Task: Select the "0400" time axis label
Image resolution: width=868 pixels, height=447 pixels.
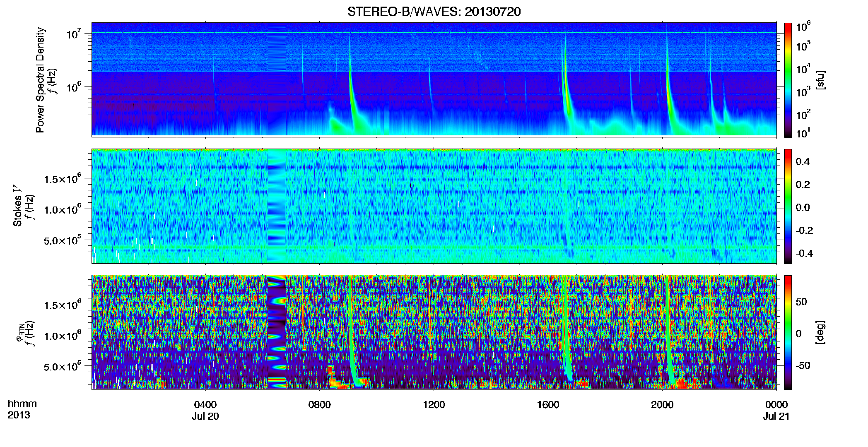Action: point(205,404)
